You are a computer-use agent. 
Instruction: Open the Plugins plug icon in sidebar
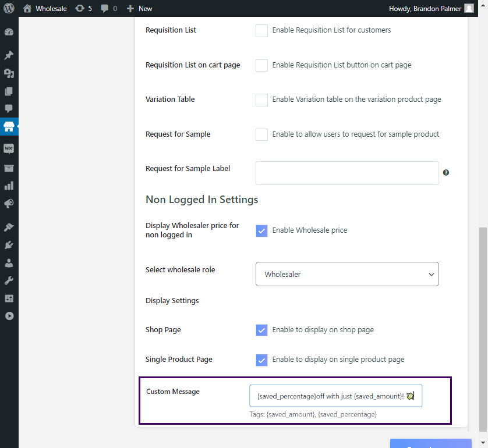(9, 245)
